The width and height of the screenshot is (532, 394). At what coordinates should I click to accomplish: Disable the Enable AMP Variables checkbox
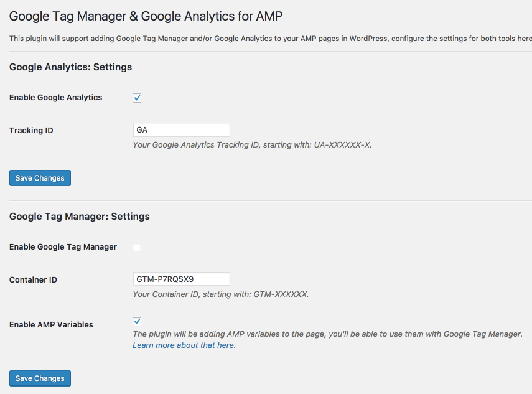click(137, 321)
